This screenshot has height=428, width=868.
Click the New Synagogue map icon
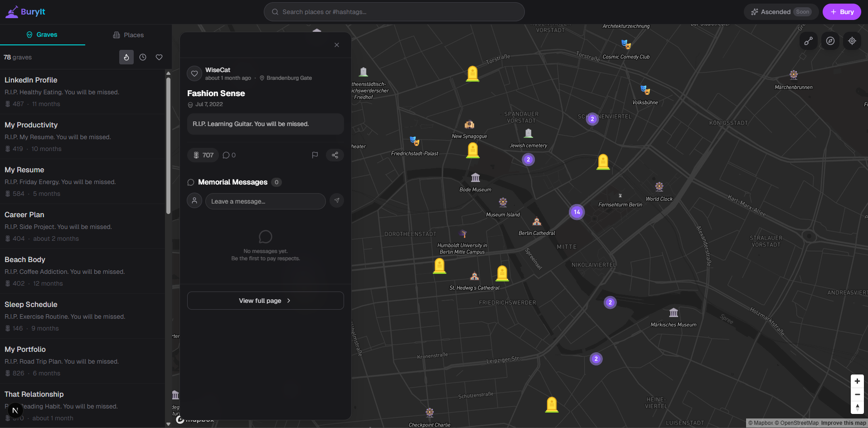pyautogui.click(x=469, y=124)
